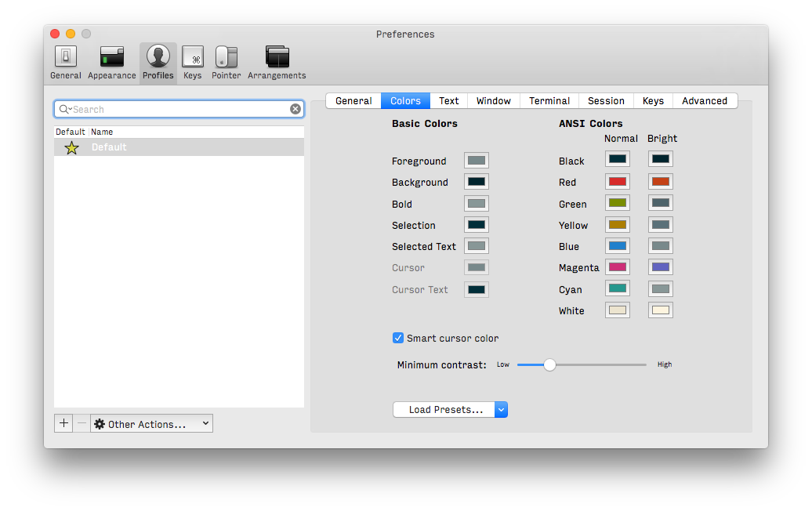Open Appearance preferences
Viewport: 812px width, 511px height.
(x=112, y=63)
